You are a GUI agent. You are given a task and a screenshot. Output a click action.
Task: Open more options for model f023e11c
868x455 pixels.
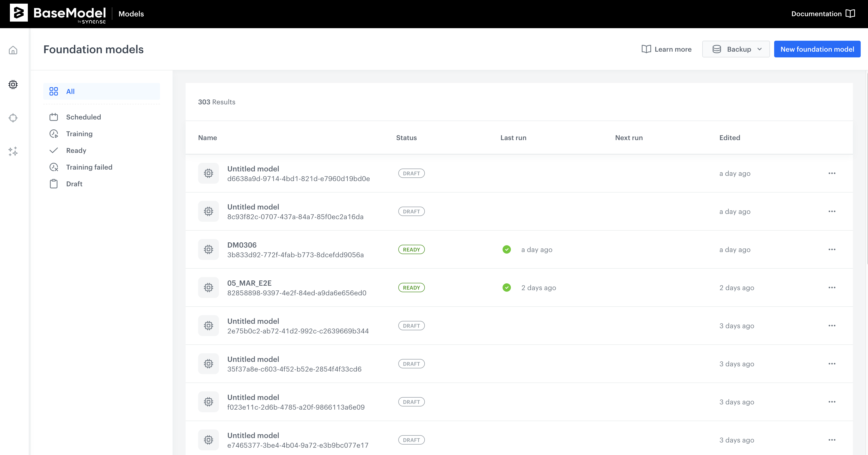tap(832, 402)
